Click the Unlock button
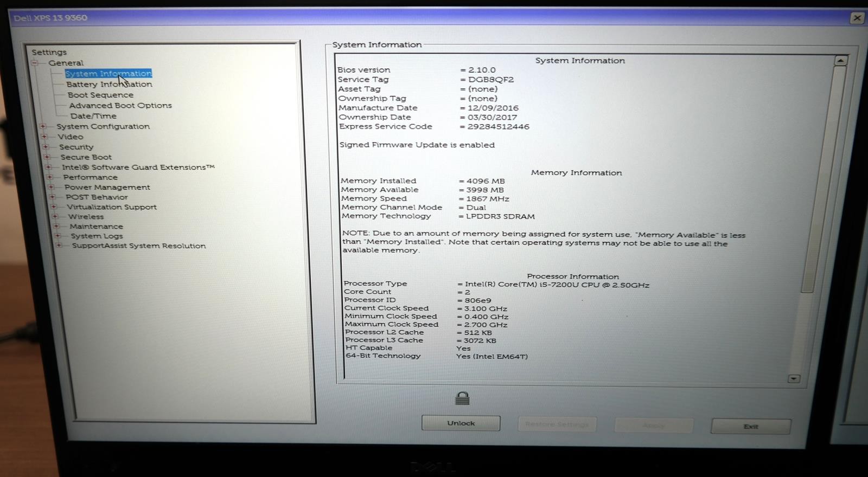This screenshot has height=477, width=868. tap(461, 423)
